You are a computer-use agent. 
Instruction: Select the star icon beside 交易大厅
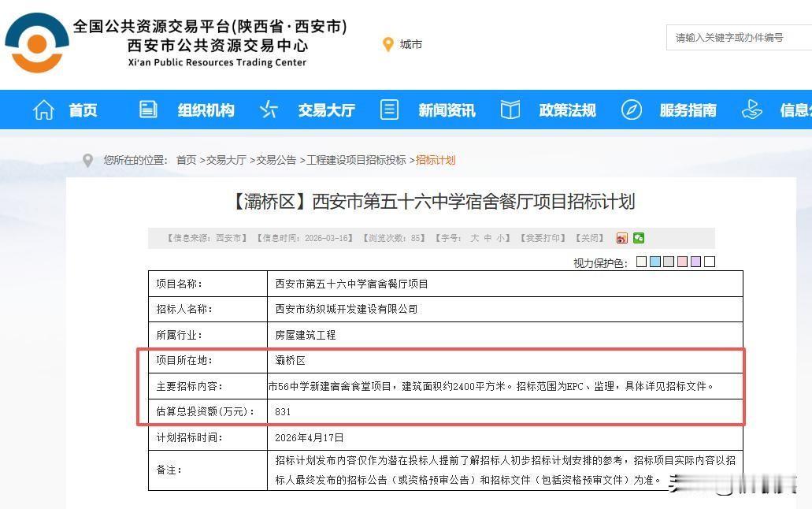pos(269,110)
